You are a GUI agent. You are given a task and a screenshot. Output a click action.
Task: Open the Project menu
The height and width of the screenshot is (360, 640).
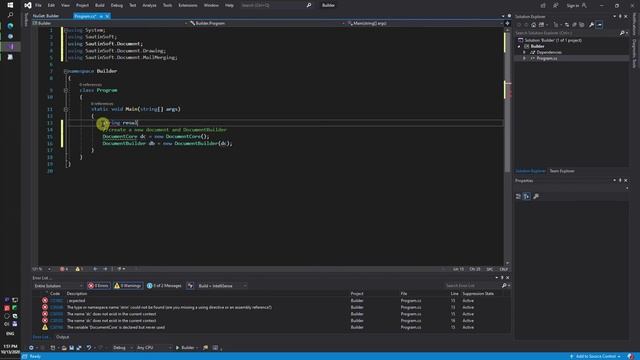(82, 5)
